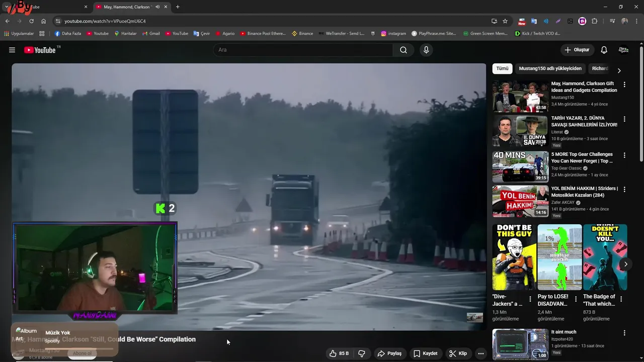Open a new browser tab

pyautogui.click(x=178, y=7)
